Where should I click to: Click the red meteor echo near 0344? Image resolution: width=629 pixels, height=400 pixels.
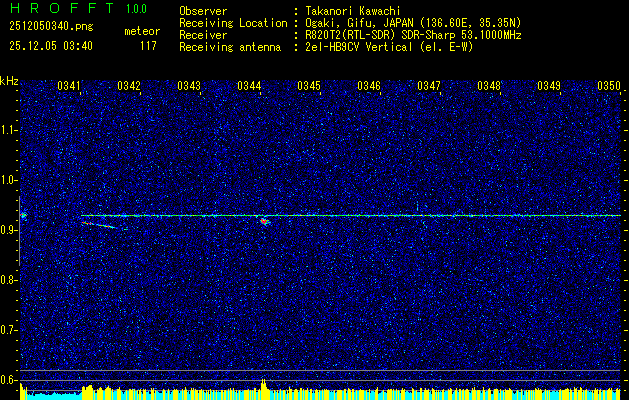(x=264, y=221)
